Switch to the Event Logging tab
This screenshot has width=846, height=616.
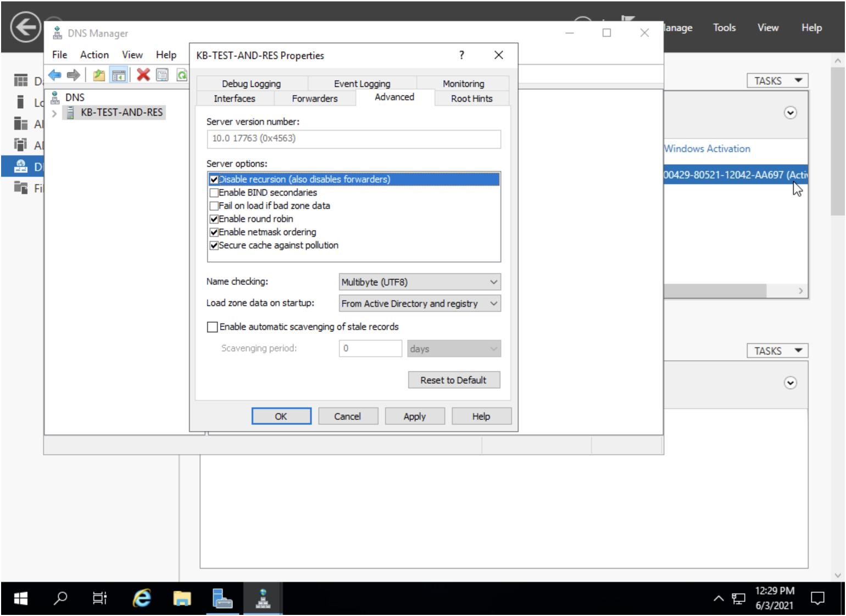(x=362, y=83)
